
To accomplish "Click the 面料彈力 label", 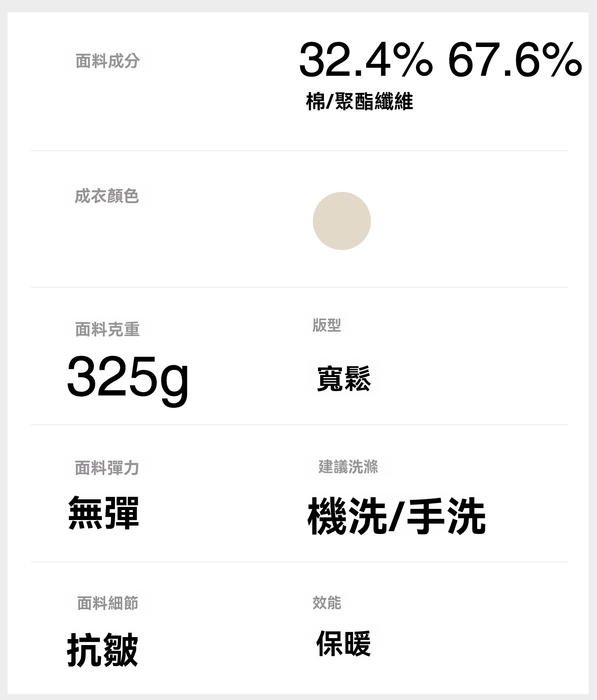I will click(107, 468).
